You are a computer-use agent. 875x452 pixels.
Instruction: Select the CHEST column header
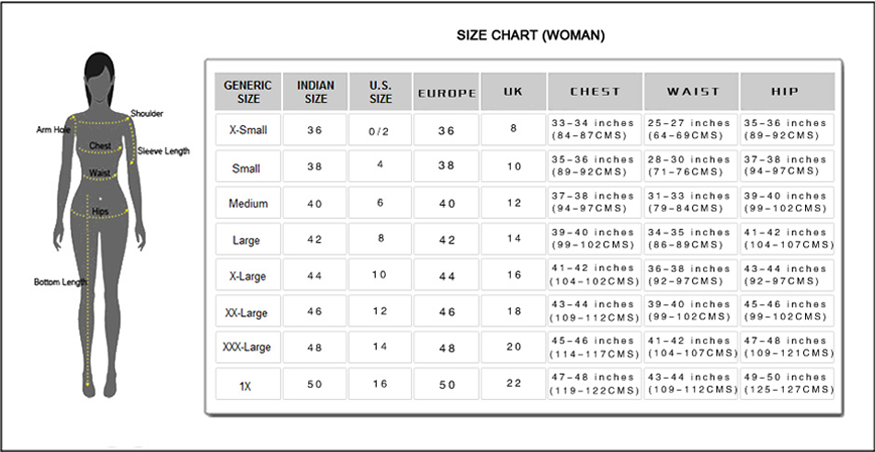pyautogui.click(x=595, y=92)
